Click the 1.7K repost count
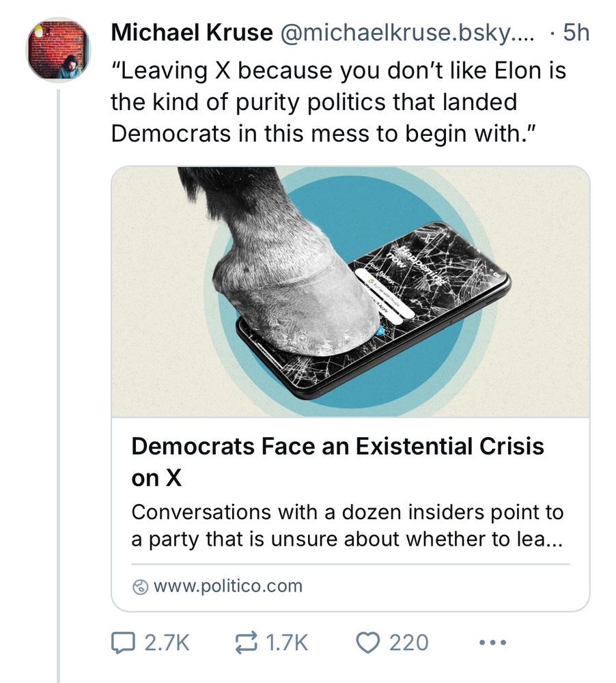 286,643
